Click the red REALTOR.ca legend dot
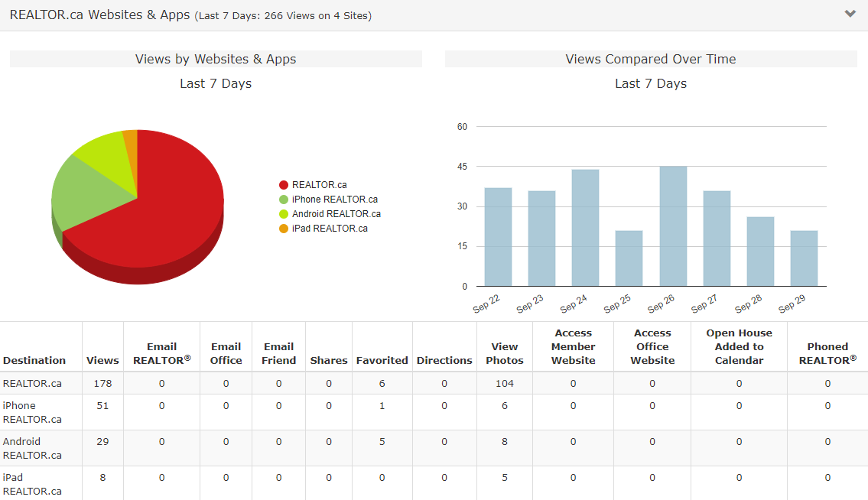The width and height of the screenshot is (868, 500). (284, 185)
